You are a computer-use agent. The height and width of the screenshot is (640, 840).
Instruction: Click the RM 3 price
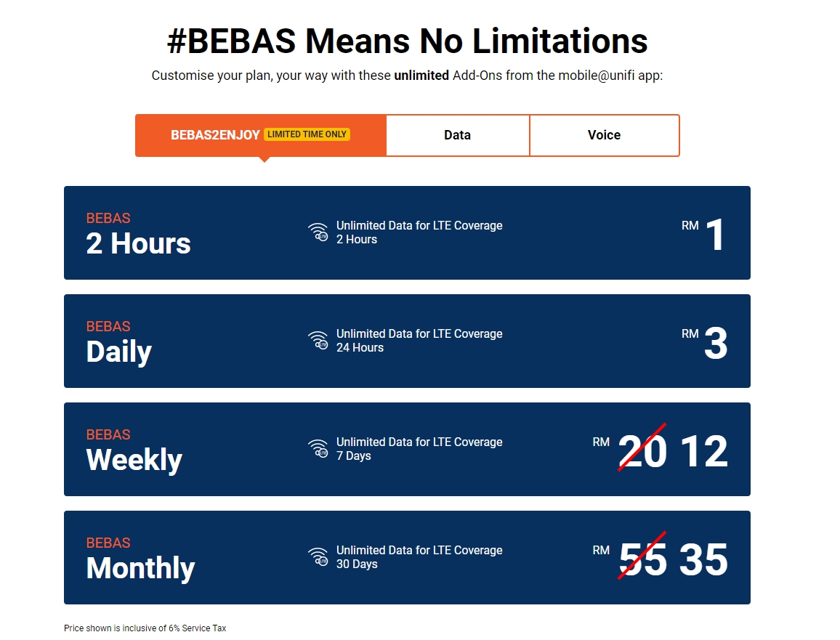[715, 343]
